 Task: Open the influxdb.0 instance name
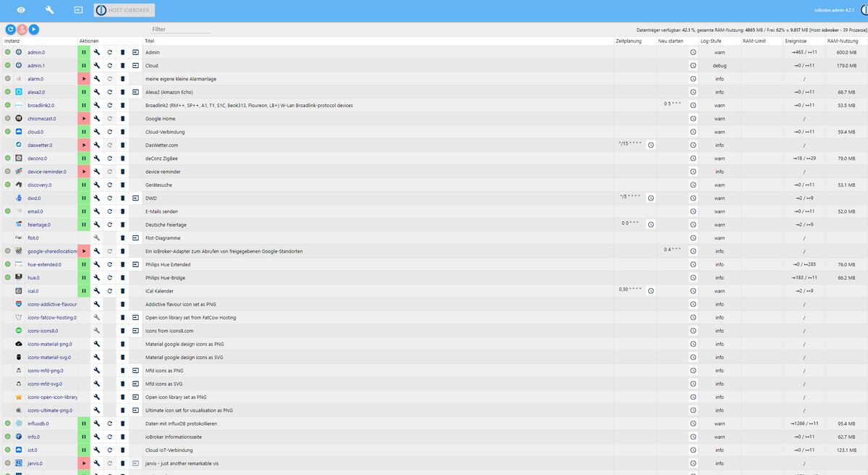(x=39, y=423)
